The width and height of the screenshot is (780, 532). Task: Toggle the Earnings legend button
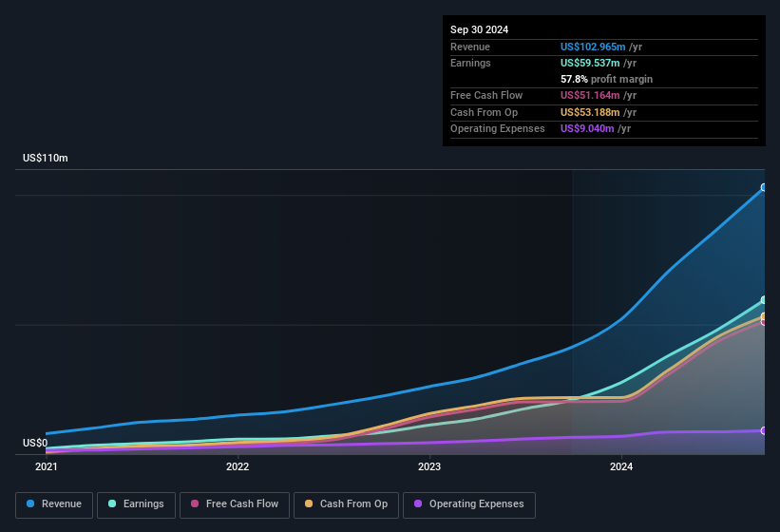coord(136,505)
